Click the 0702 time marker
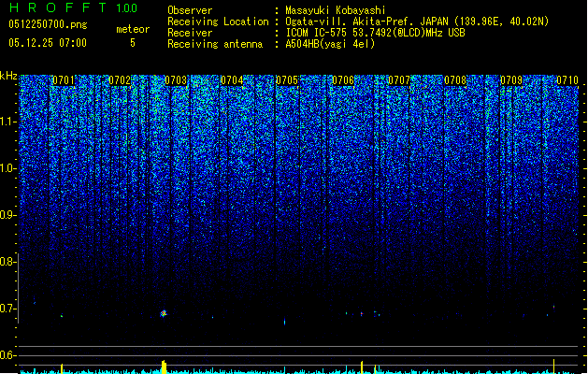 [x=120, y=80]
